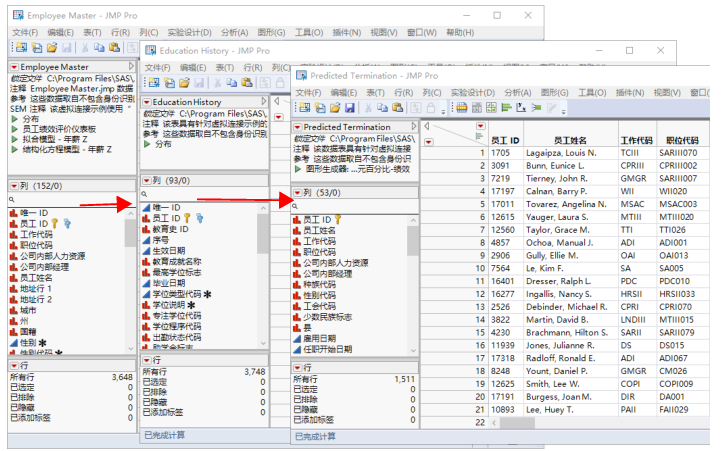Open 插件(N) menu in Predicted Termination window
This screenshot has height=451, width=723.
tap(630, 93)
